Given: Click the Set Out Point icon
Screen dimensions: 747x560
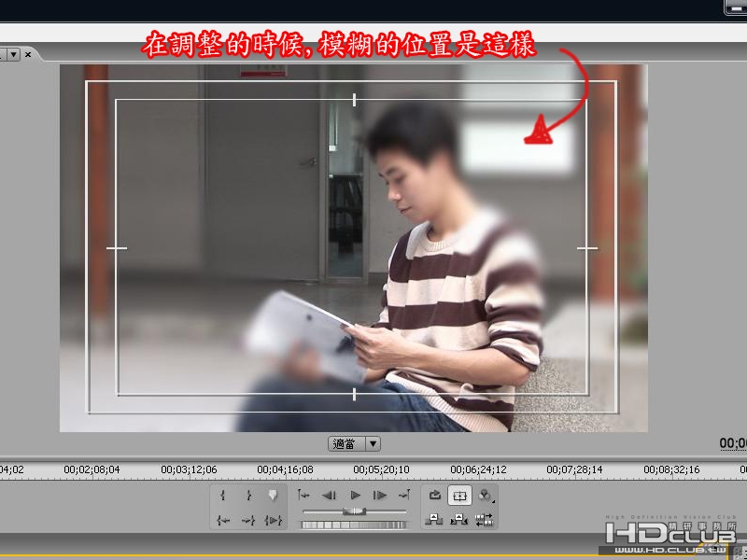Looking at the screenshot, I should (x=248, y=496).
